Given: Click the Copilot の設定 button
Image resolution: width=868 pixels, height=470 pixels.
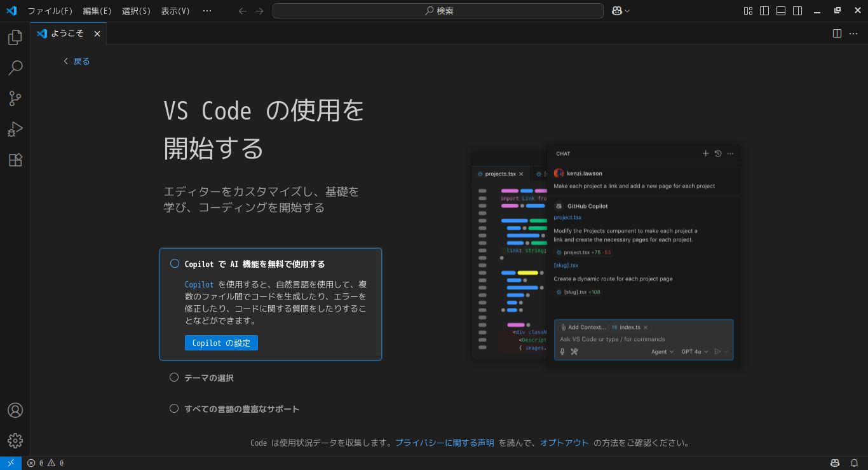Looking at the screenshot, I should [221, 343].
